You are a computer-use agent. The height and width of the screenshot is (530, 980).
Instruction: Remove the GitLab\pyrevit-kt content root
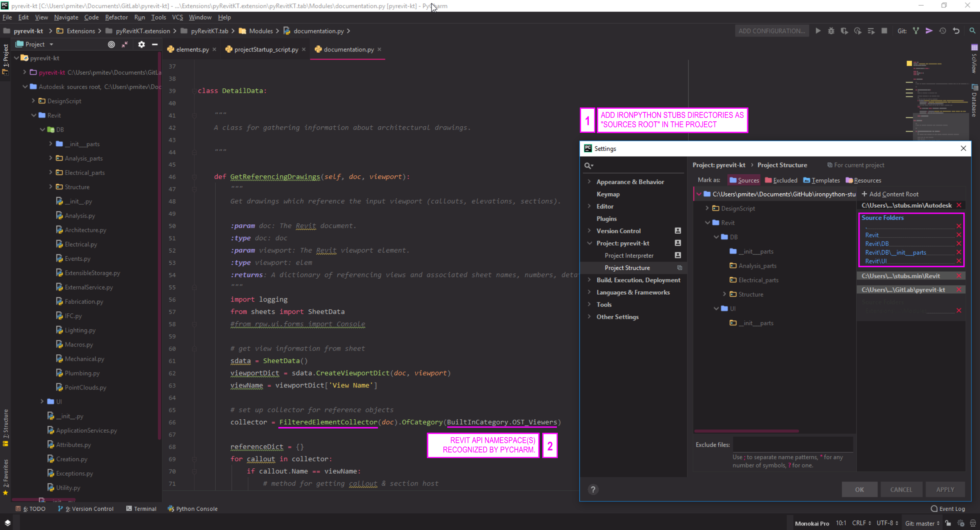coord(959,290)
